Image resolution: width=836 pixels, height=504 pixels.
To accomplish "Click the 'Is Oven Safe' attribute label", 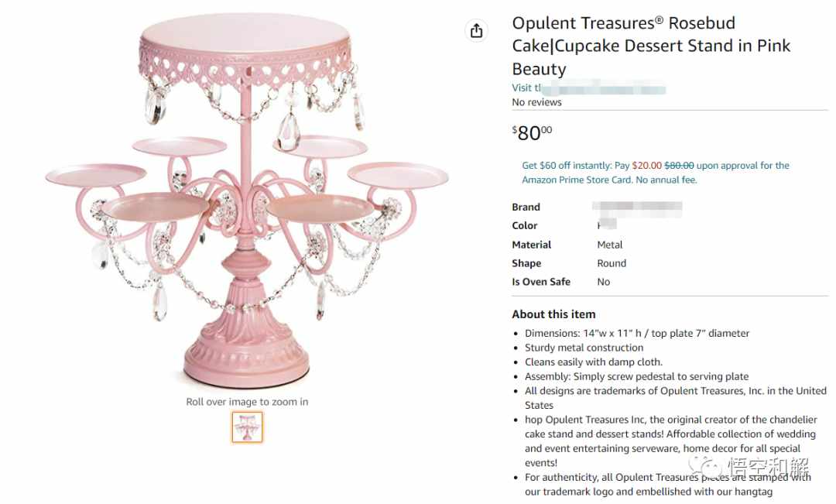I will coord(541,282).
